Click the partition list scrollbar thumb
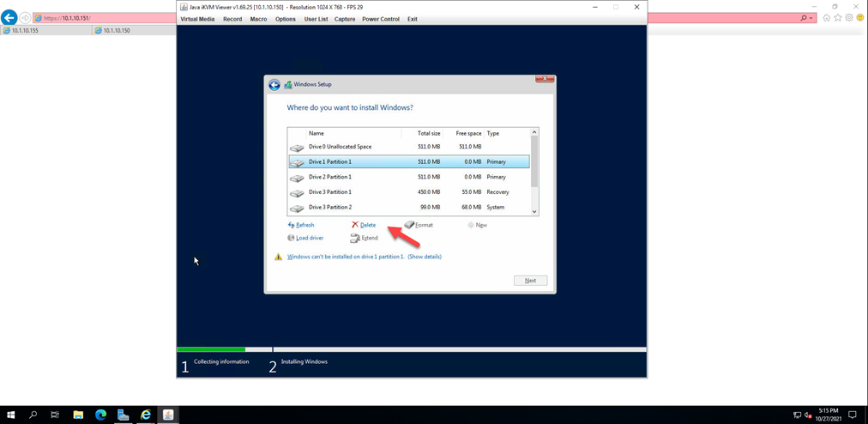The height and width of the screenshot is (424, 868). pyautogui.click(x=534, y=161)
